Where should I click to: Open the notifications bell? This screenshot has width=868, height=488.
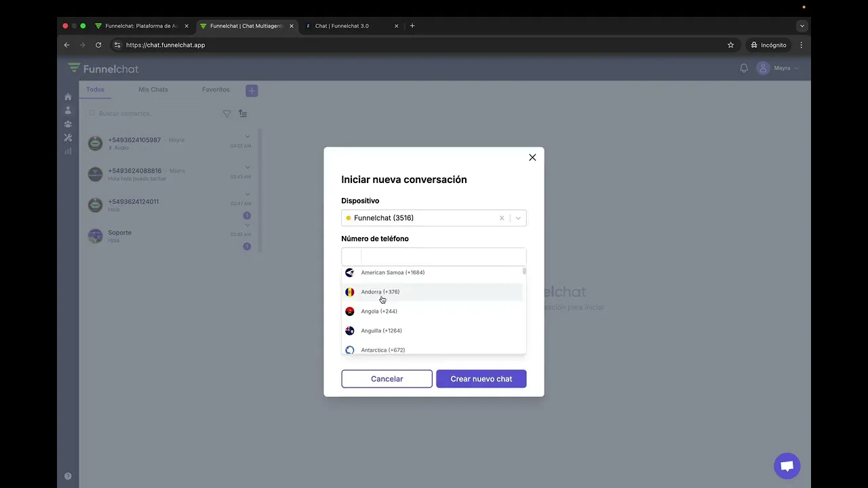click(744, 68)
